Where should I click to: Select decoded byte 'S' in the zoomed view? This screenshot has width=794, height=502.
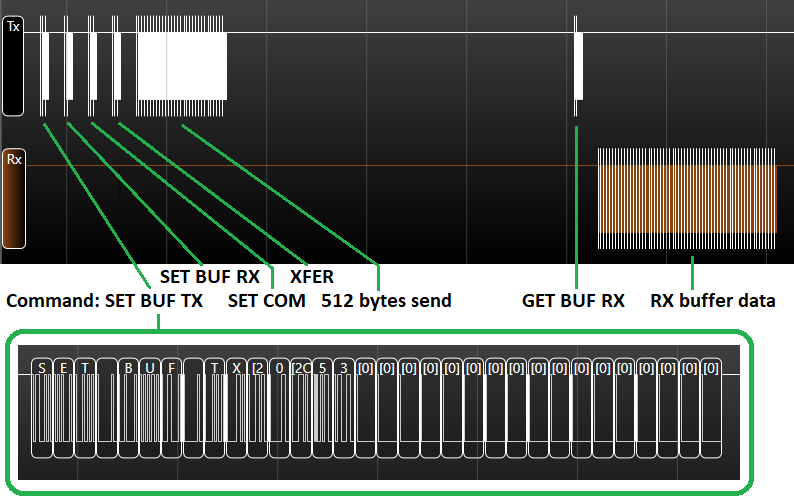[x=42, y=368]
